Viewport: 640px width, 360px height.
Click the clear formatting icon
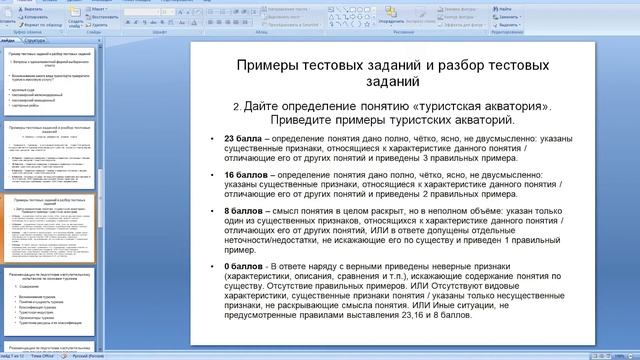point(197,12)
